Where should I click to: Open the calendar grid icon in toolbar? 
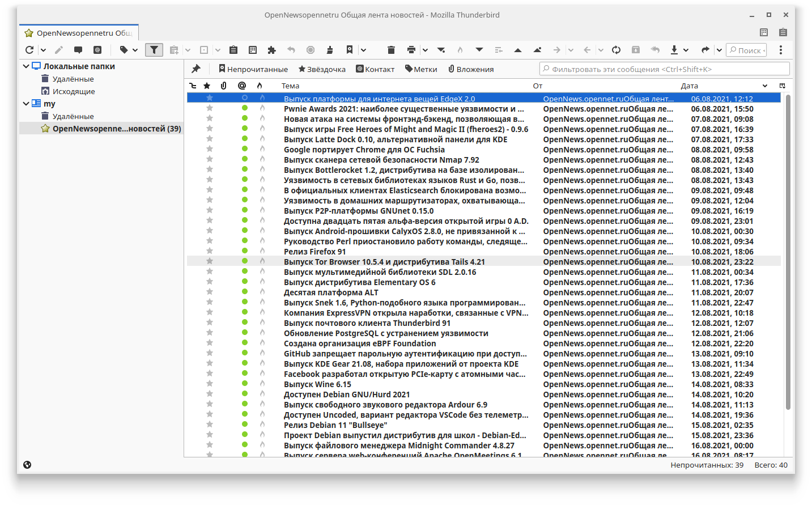(253, 50)
